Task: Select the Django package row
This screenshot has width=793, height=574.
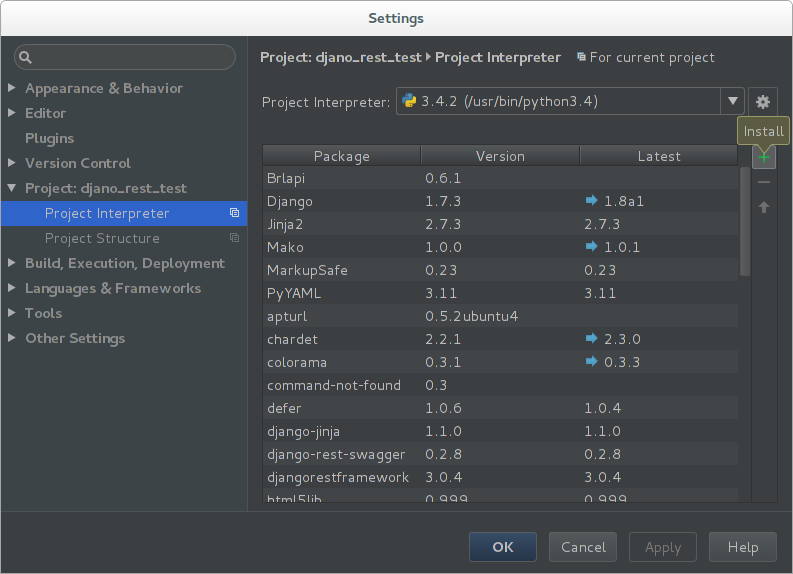Action: tap(500, 201)
